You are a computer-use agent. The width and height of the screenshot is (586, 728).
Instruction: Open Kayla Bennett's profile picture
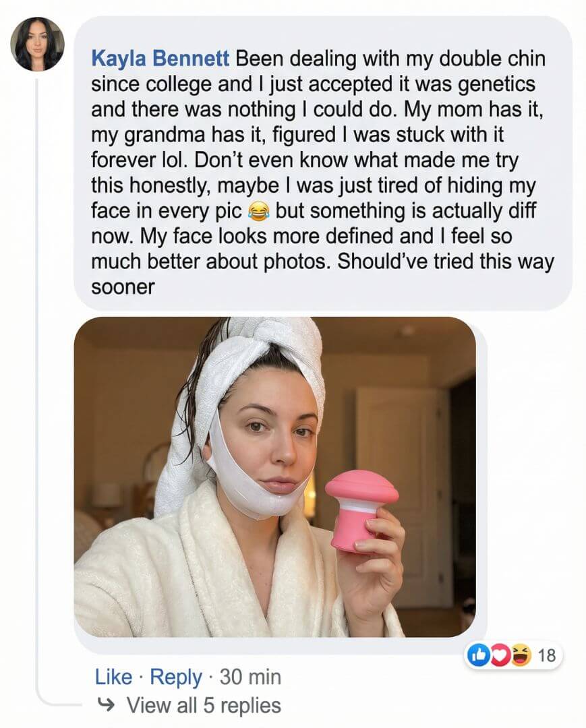pos(38,44)
